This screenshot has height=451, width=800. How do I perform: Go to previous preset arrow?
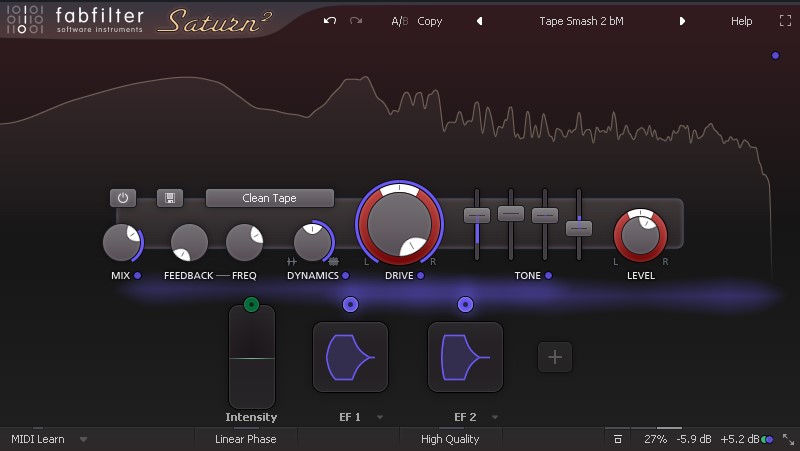point(479,21)
